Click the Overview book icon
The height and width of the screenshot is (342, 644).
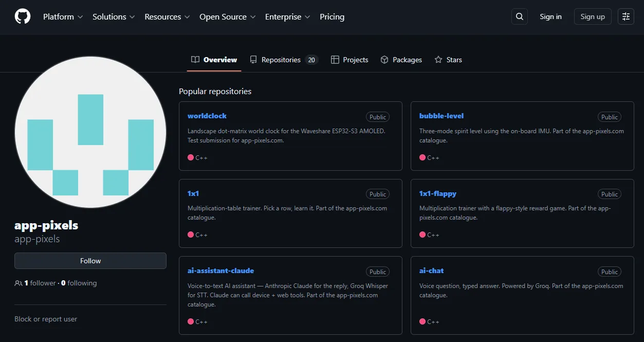click(x=195, y=60)
